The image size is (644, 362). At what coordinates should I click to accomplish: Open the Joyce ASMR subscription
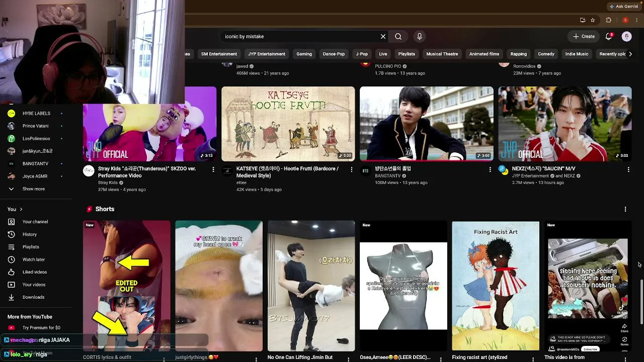click(35, 176)
